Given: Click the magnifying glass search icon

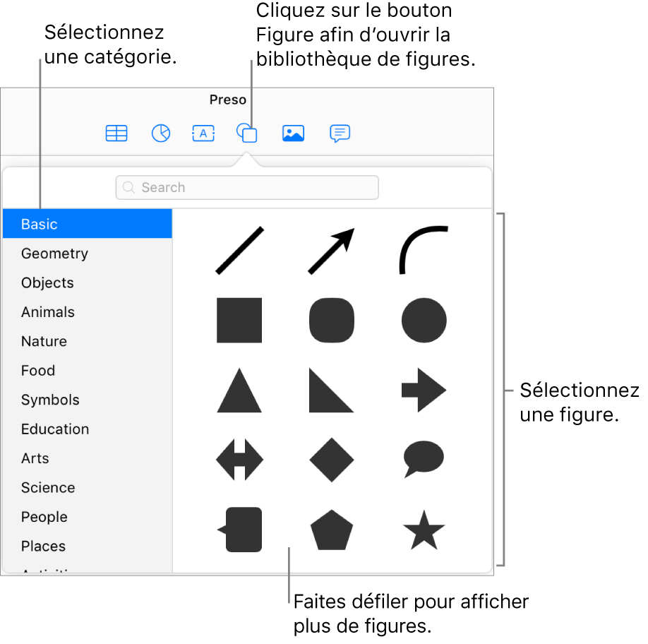Looking at the screenshot, I should tap(128, 187).
